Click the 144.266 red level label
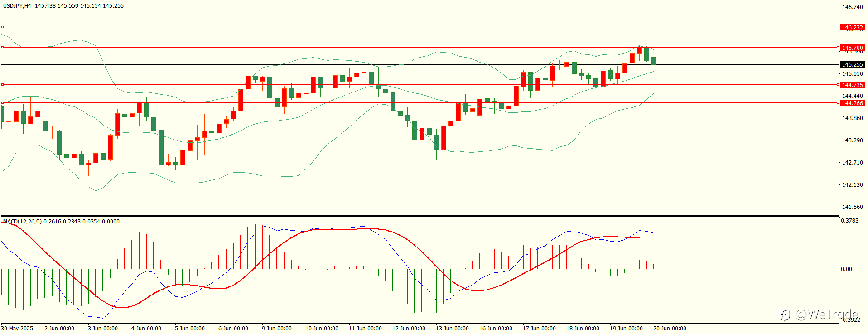 point(852,103)
